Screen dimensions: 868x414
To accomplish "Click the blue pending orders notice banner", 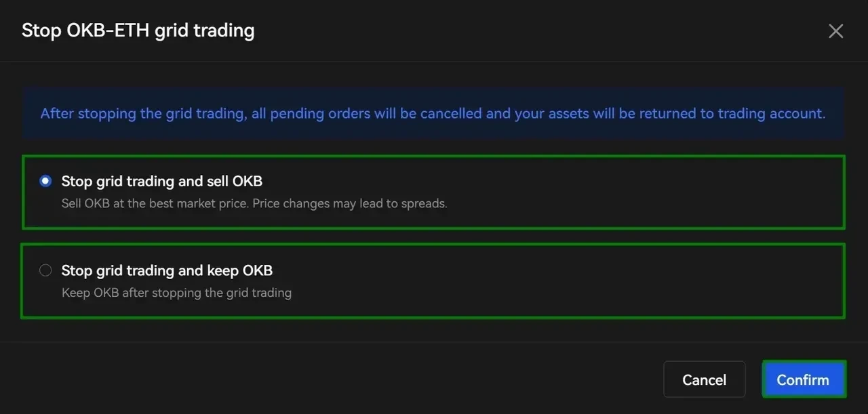I will coord(433,113).
